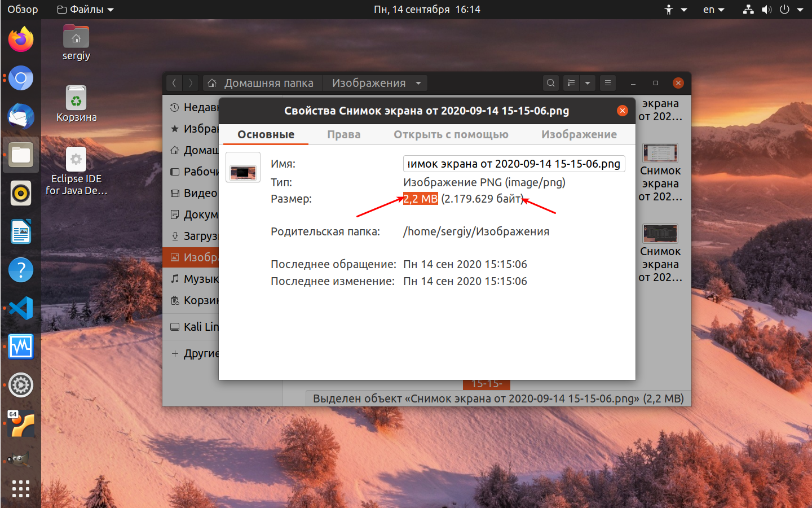
Task: Switch to list view in Files toolbar
Action: pyautogui.click(x=571, y=83)
